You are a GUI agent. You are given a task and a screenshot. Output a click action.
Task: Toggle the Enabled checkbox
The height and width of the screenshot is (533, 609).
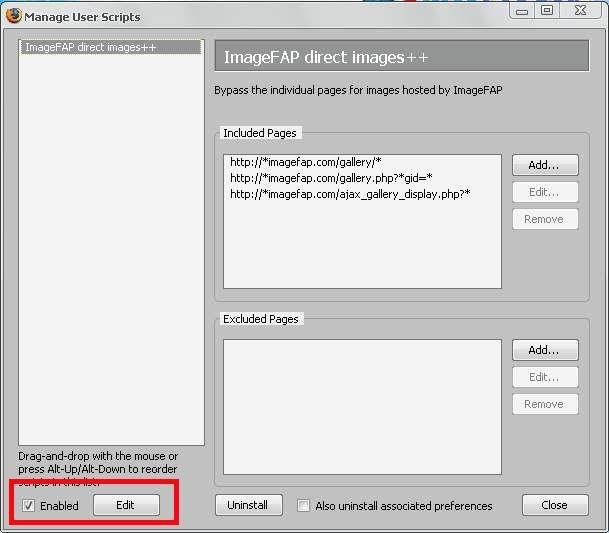(x=29, y=505)
